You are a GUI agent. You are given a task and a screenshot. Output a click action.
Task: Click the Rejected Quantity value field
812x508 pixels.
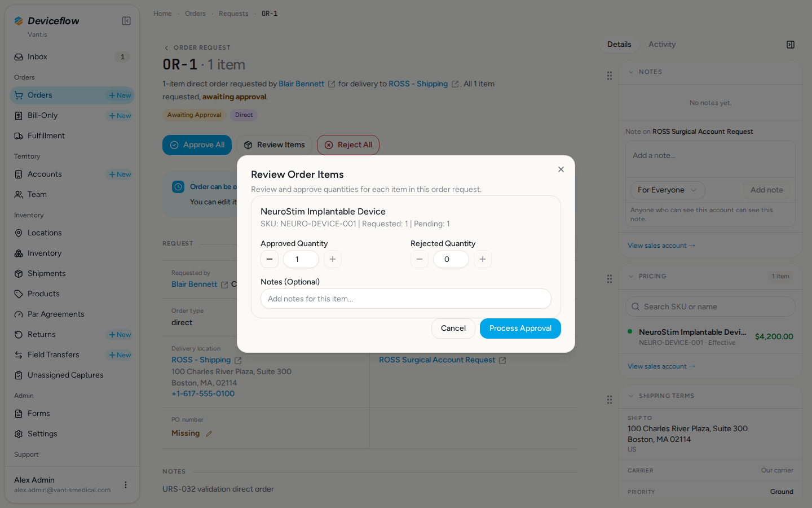coord(451,259)
